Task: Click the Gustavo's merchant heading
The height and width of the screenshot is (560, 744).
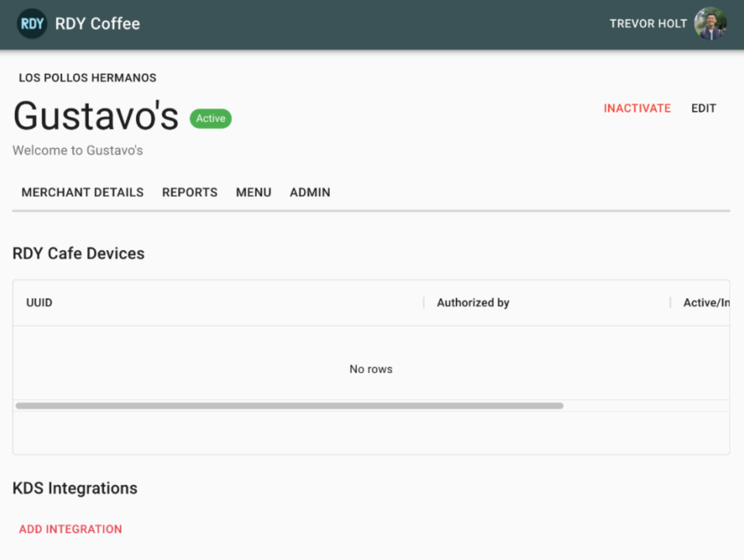Action: pos(96,116)
